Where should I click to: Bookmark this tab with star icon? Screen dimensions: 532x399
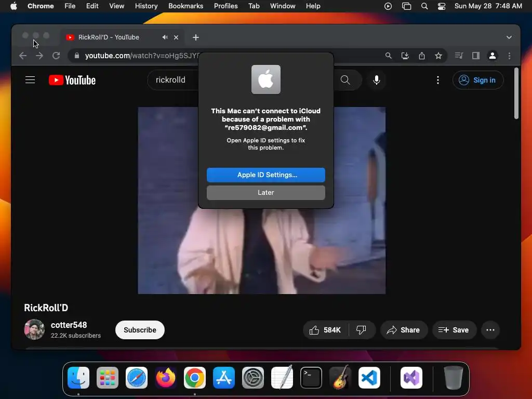click(x=438, y=56)
